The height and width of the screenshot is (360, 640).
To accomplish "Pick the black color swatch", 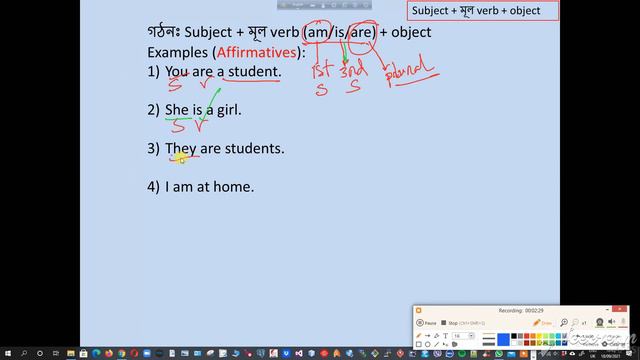I will pyautogui.click(x=514, y=336).
